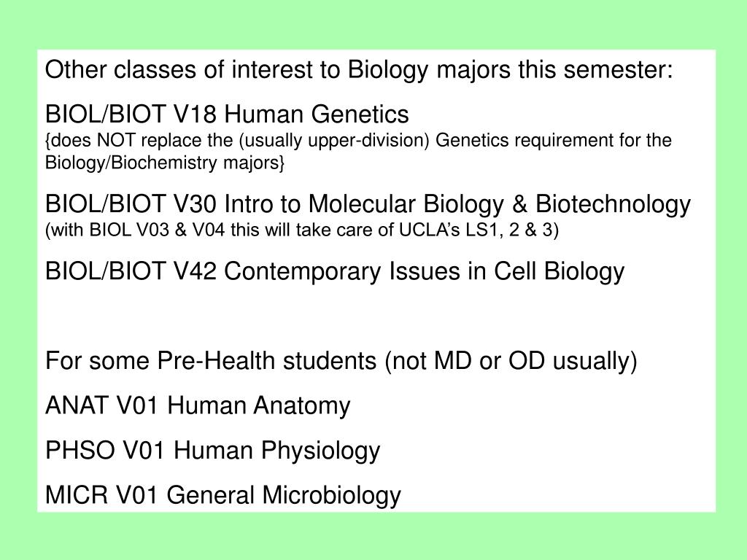Click the heading 'Other classes of interest'
This screenshot has height=560, width=747.
(359, 70)
